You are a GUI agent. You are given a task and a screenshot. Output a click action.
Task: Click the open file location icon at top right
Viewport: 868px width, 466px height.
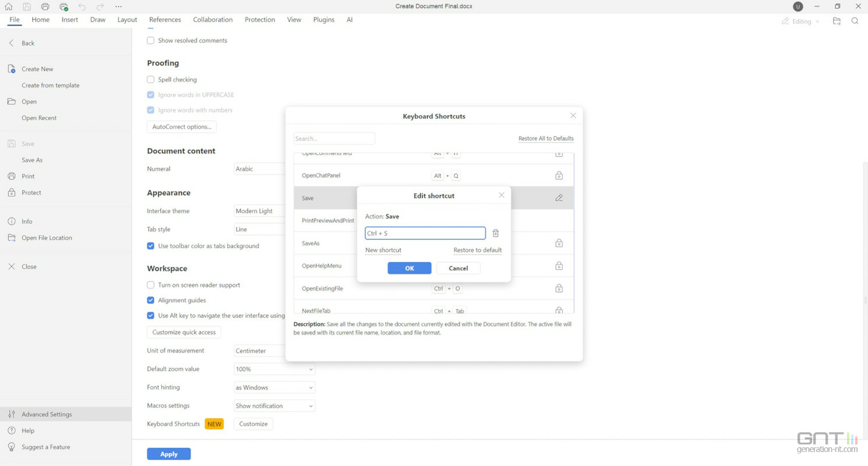(837, 21)
